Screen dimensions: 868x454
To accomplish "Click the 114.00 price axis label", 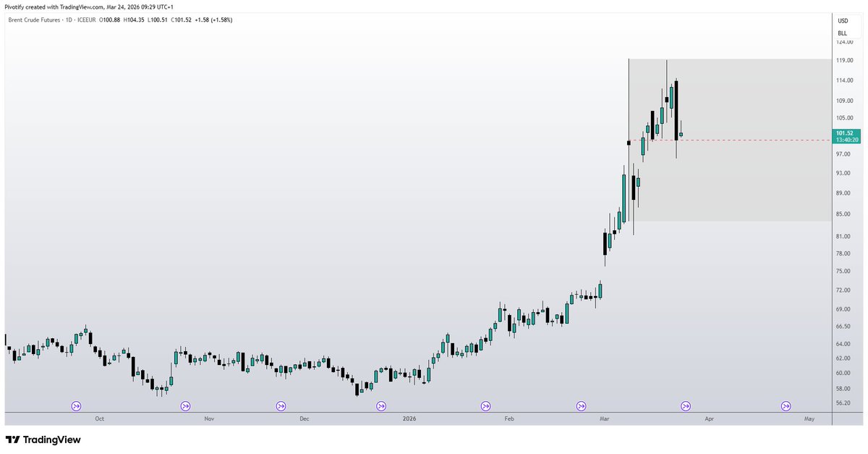I will tap(845, 80).
